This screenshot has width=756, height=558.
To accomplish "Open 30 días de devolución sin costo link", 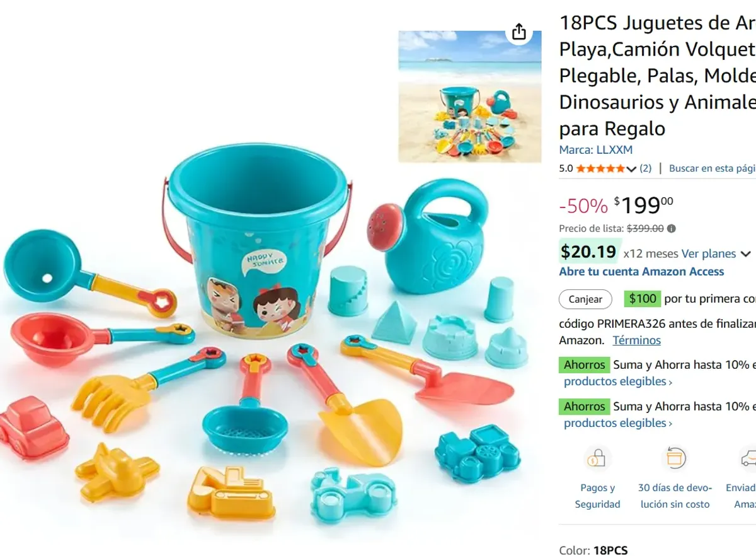I will tap(674, 496).
